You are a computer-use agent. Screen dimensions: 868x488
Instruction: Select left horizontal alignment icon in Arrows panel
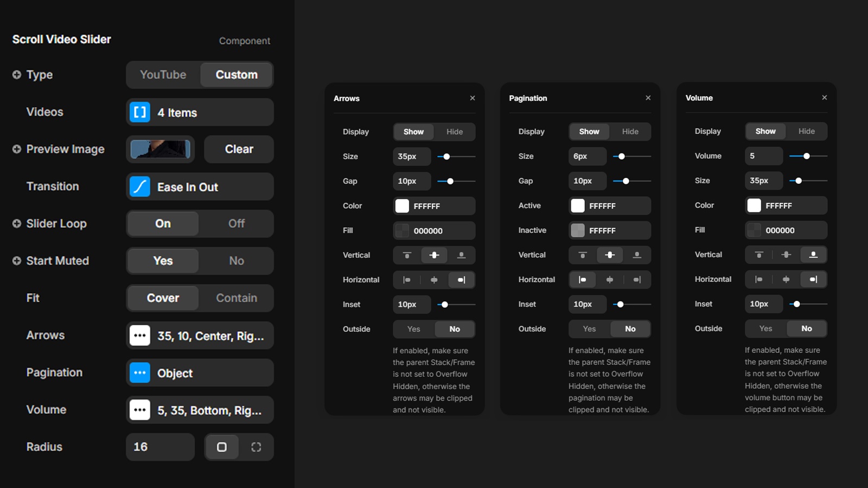coord(407,280)
